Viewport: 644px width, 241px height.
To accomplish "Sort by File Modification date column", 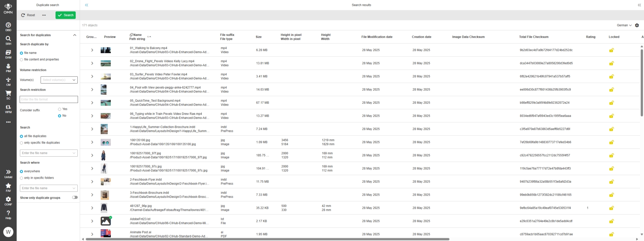I will tap(377, 37).
